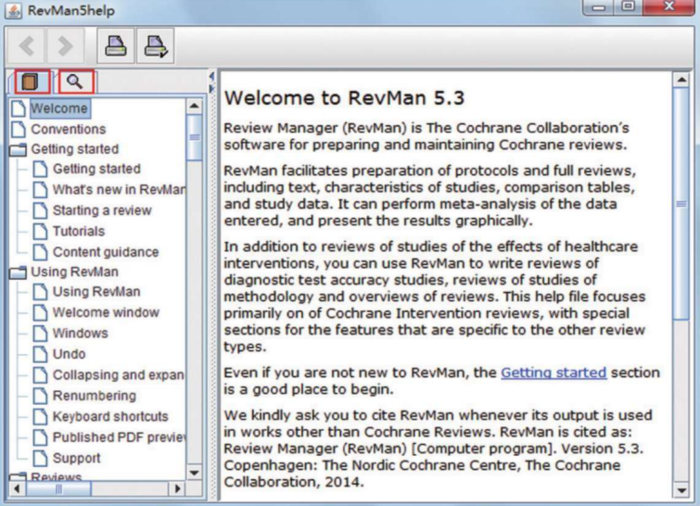The height and width of the screenshot is (506, 700).
Task: Click Welcome to RevMan 5.3 heading
Action: [x=344, y=98]
